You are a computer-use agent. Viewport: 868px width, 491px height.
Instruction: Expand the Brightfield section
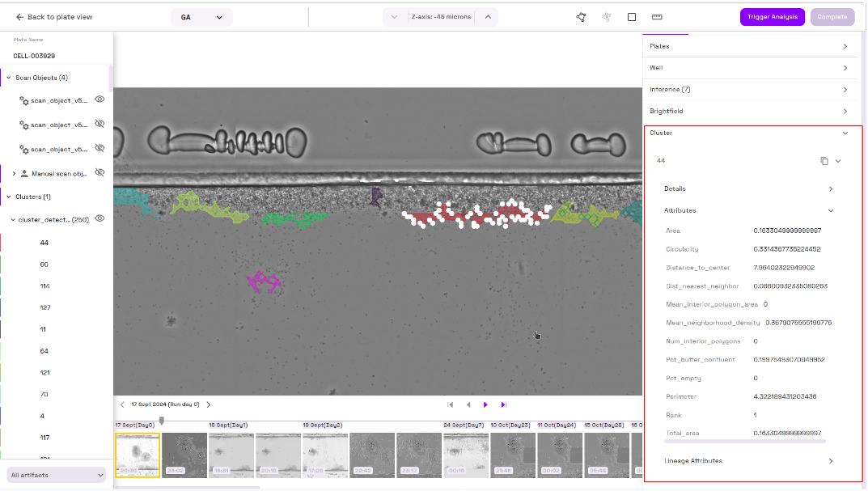point(845,112)
